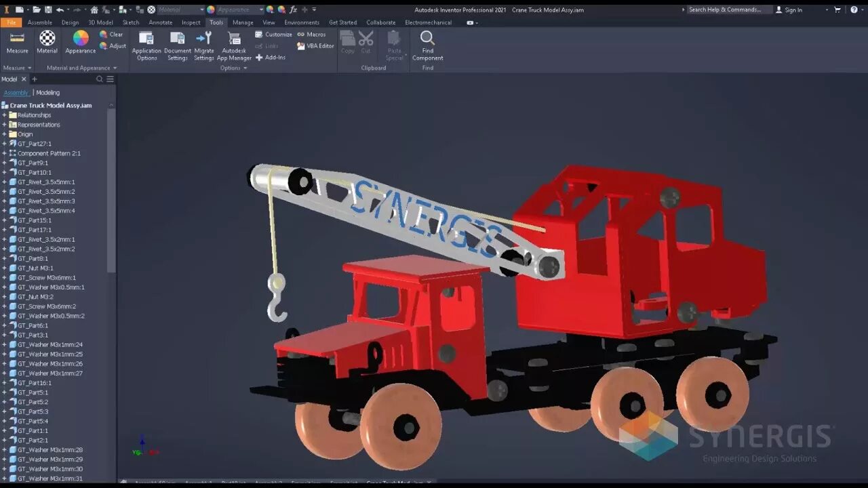Viewport: 868px width, 488px height.
Task: Switch browser to Modeling view
Action: pyautogui.click(x=48, y=93)
